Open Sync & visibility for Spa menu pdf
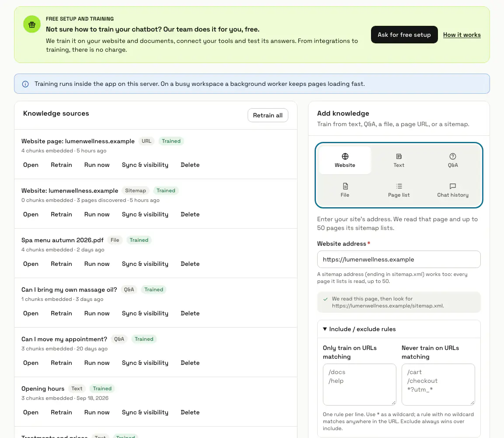 pos(145,264)
